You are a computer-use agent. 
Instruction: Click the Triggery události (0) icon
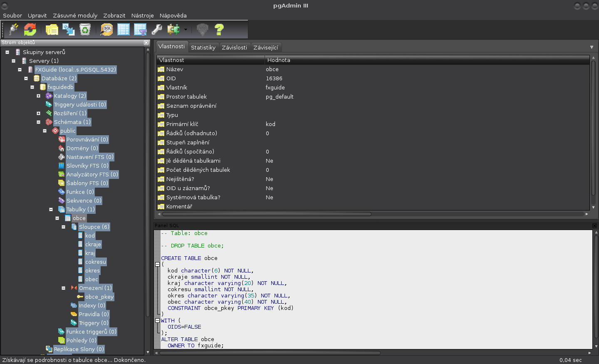[x=49, y=104]
